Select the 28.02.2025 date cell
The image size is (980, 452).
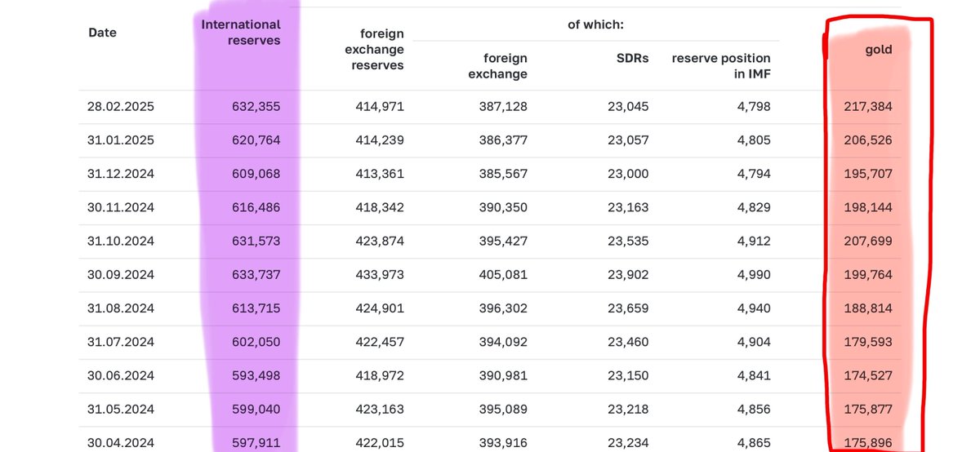tap(121, 106)
